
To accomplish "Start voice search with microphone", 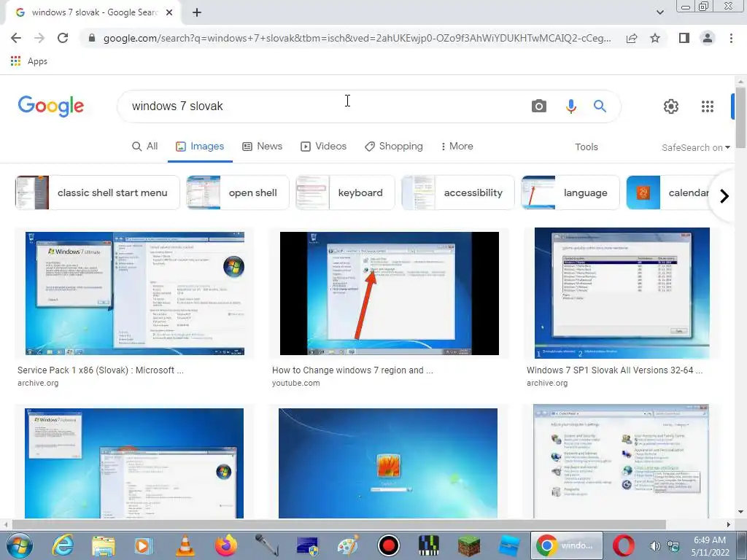I will coord(570,106).
